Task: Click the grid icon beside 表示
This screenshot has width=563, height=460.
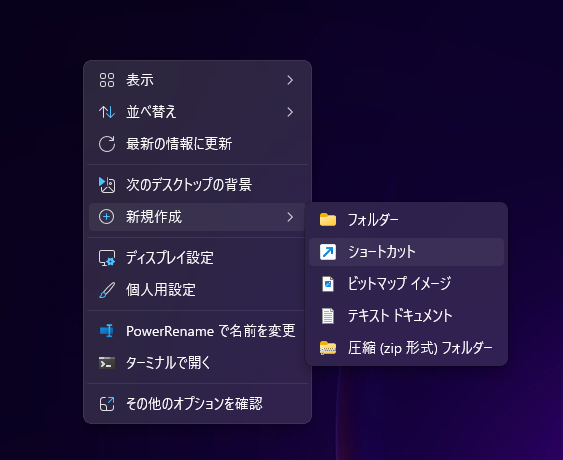Action: click(107, 80)
